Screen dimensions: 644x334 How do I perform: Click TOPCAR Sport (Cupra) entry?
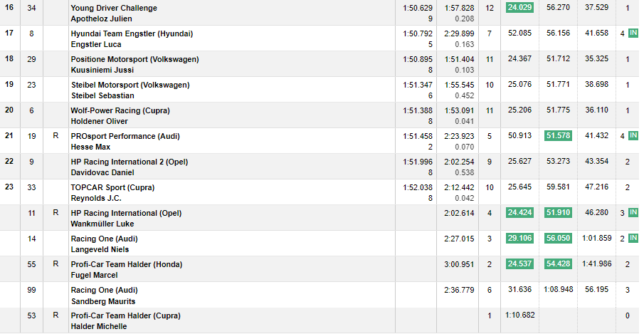point(112,187)
